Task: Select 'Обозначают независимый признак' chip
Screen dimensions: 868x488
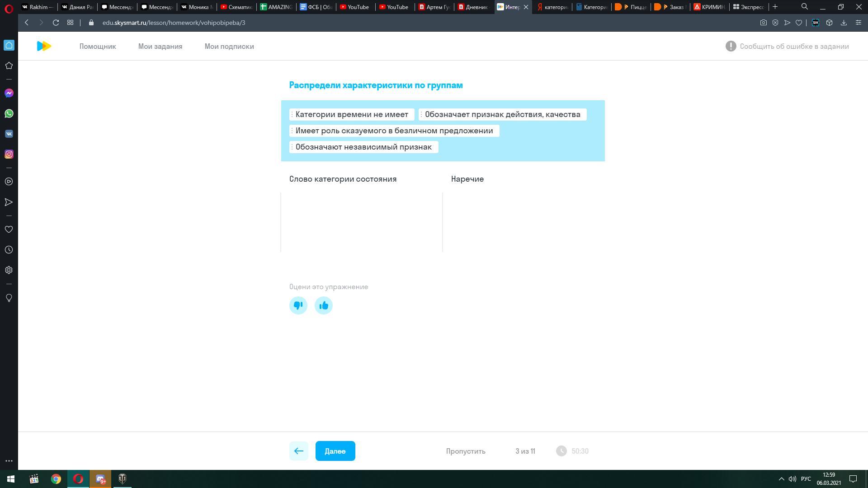Action: click(x=363, y=147)
